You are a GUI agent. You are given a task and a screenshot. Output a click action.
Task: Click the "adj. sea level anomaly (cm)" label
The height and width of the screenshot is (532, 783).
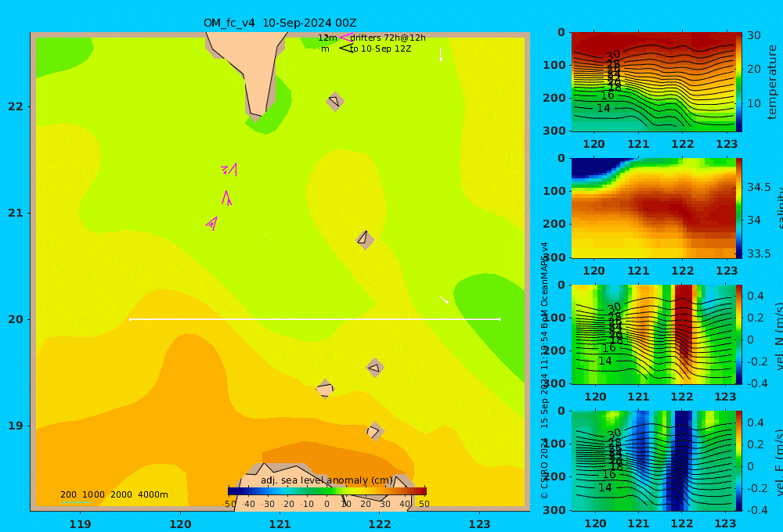[327, 480]
